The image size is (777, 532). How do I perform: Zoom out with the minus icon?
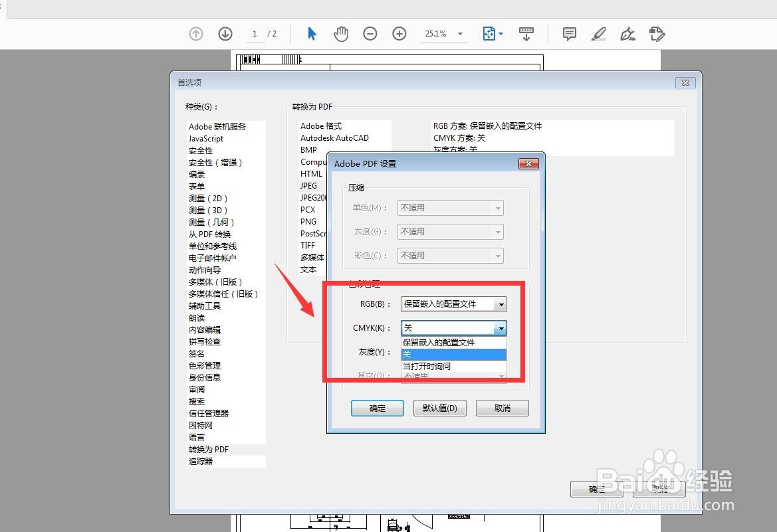(x=370, y=34)
